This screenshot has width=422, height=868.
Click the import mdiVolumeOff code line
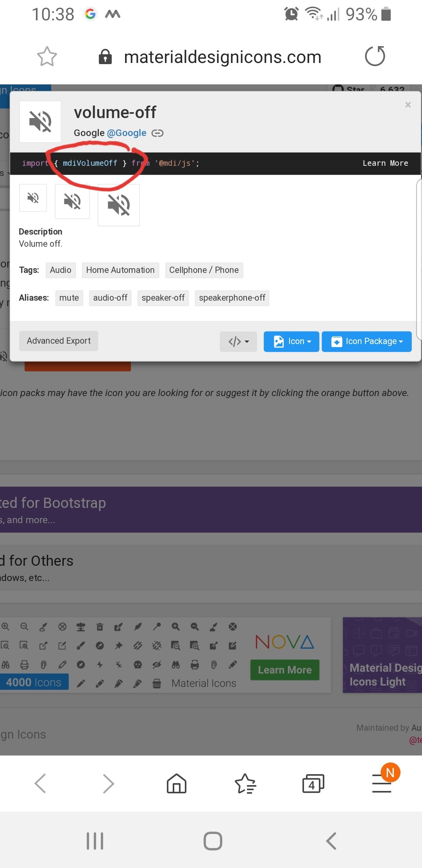coord(111,163)
